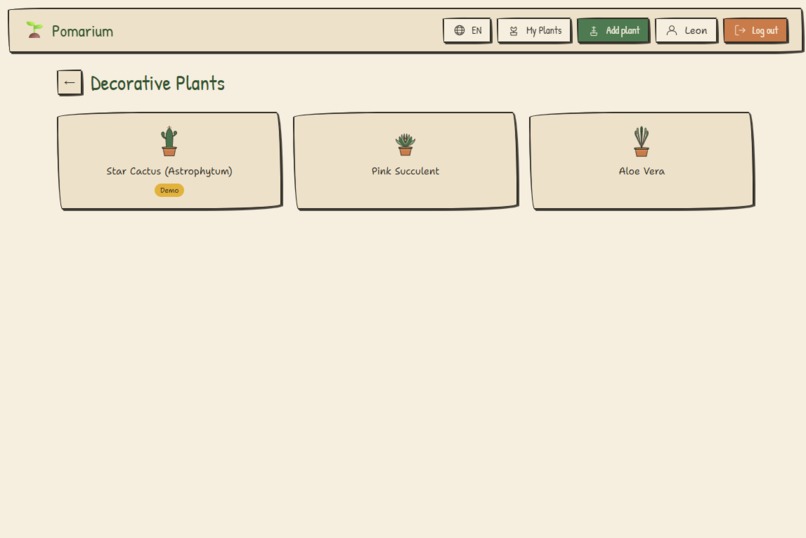Open the Pomarium home title link
Viewport: 806px width, 538px height.
tap(82, 31)
